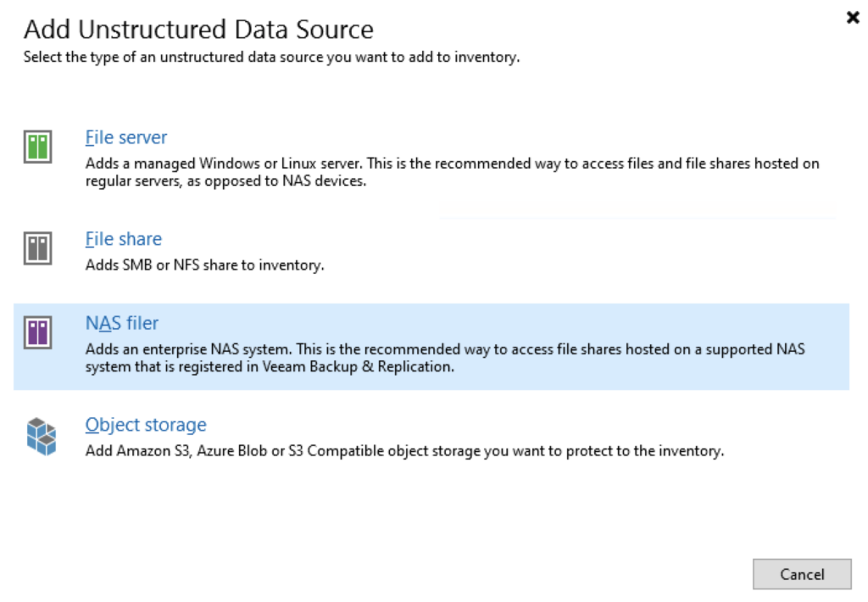The width and height of the screenshot is (868, 602).
Task: Click 'Adds SMB or NFS share to inventory' description
Action: point(205,265)
